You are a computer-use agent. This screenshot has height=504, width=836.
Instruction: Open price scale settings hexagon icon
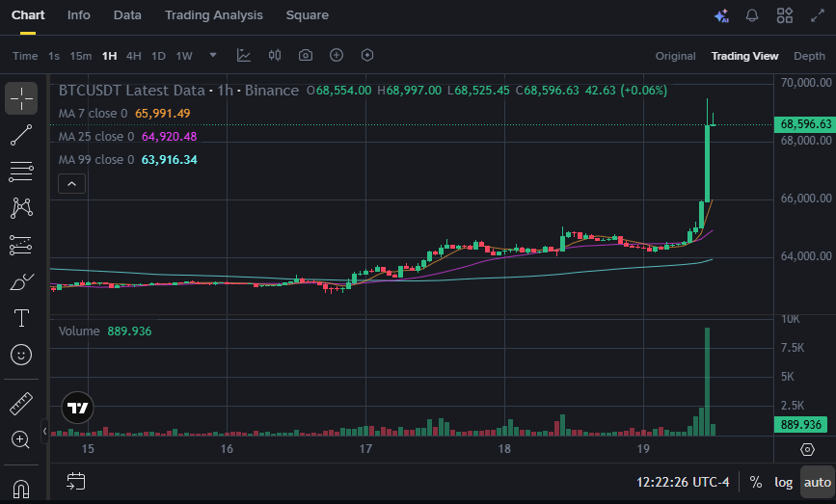tap(808, 450)
